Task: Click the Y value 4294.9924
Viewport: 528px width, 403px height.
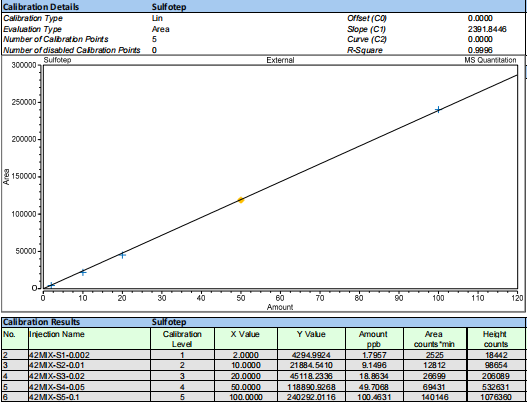Action: click(x=311, y=355)
